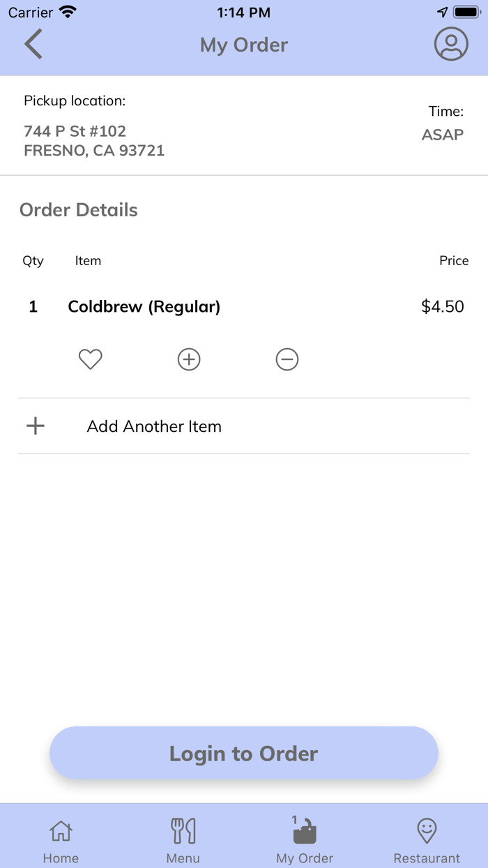Image resolution: width=488 pixels, height=868 pixels.
Task: Decrease Coldbrew quantity with minus icon
Action: point(287,359)
